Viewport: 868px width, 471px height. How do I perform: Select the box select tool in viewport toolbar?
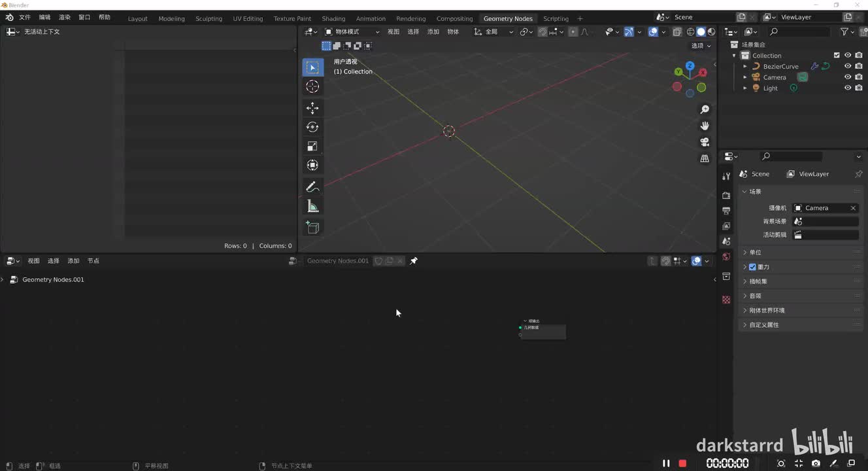click(312, 67)
